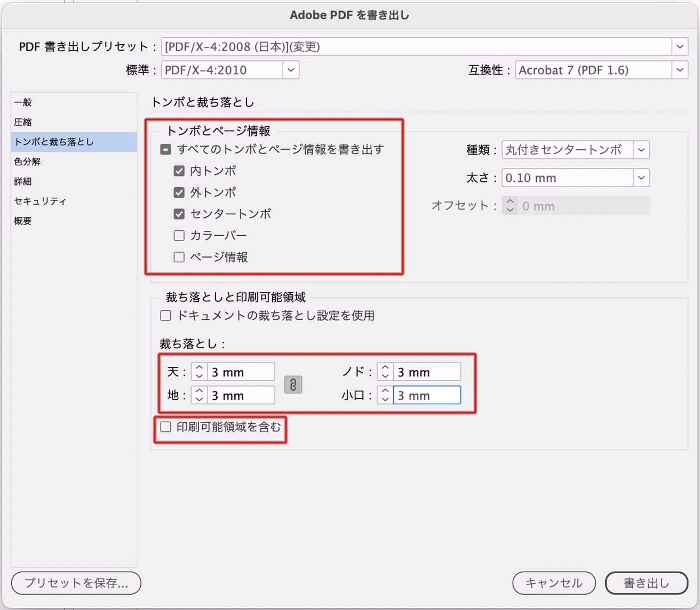Viewport: 700px width, 610px height.
Task: Check 印刷可能領域を含む option
Action: [x=166, y=427]
